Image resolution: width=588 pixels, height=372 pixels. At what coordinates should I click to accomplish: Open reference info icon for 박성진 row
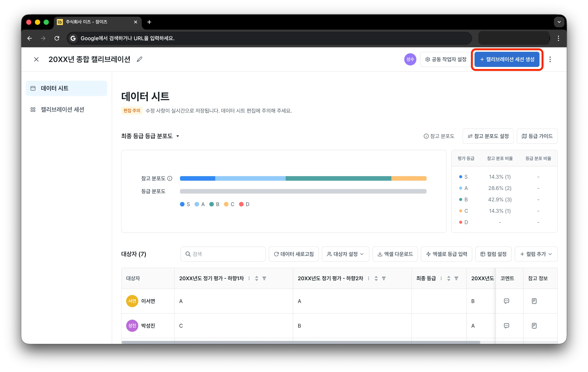click(534, 326)
